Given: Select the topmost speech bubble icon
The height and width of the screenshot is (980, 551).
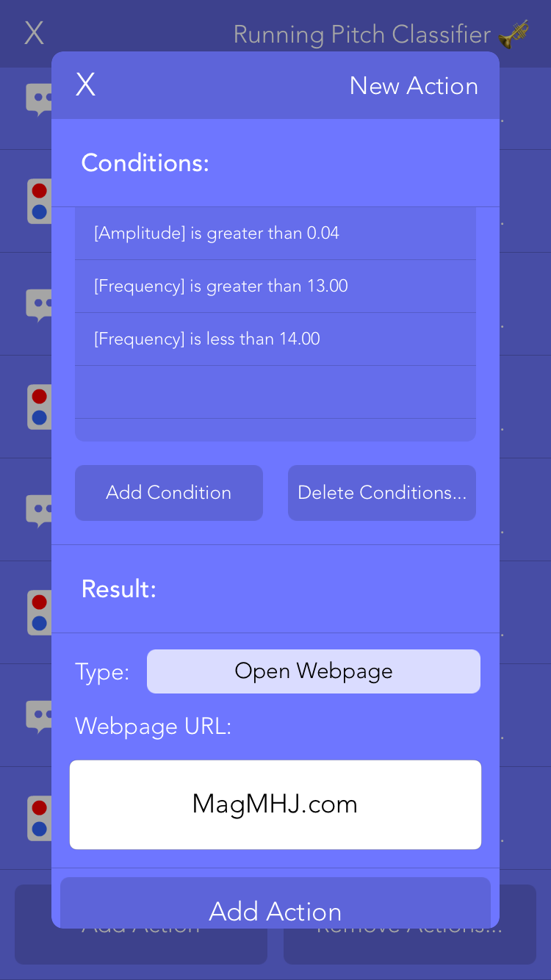Looking at the screenshot, I should [39, 98].
